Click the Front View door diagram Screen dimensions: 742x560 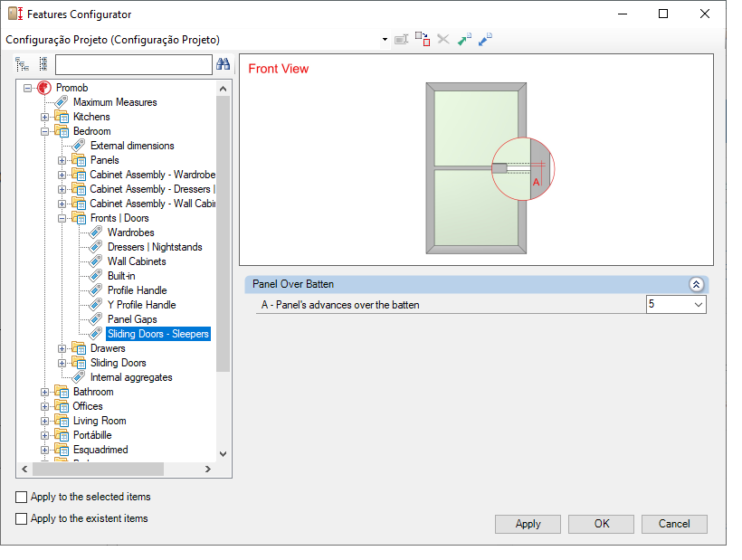(490, 168)
